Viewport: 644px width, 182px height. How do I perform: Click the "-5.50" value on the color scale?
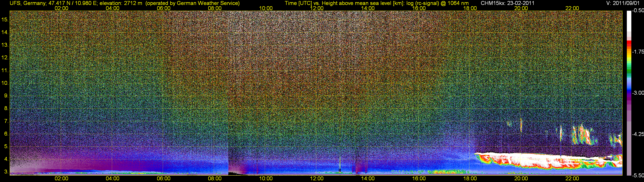pos(638,176)
